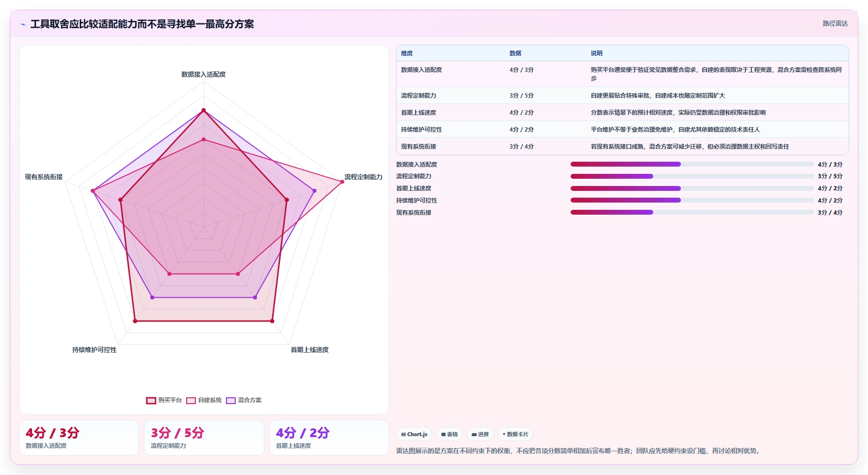Image resolution: width=868 pixels, height=475 pixels.
Task: Click the 首期上线速度 axis label on the radar
Action: (x=310, y=350)
